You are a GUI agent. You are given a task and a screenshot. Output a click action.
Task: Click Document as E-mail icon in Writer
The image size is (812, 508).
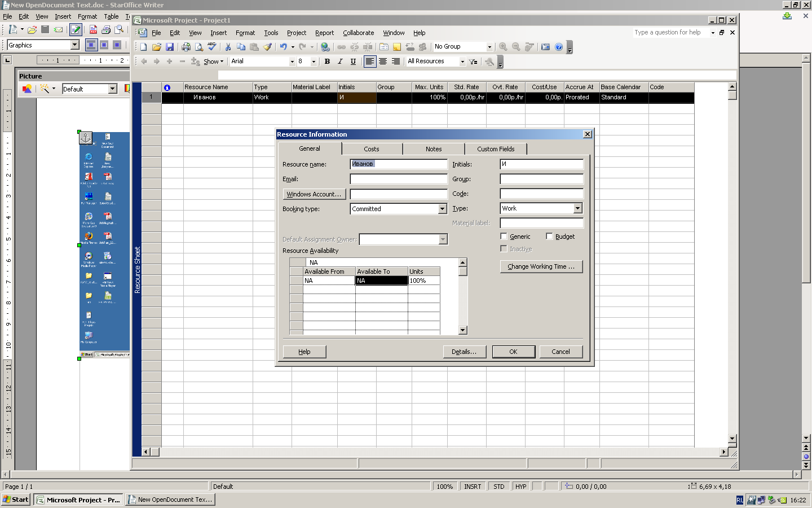click(58, 29)
